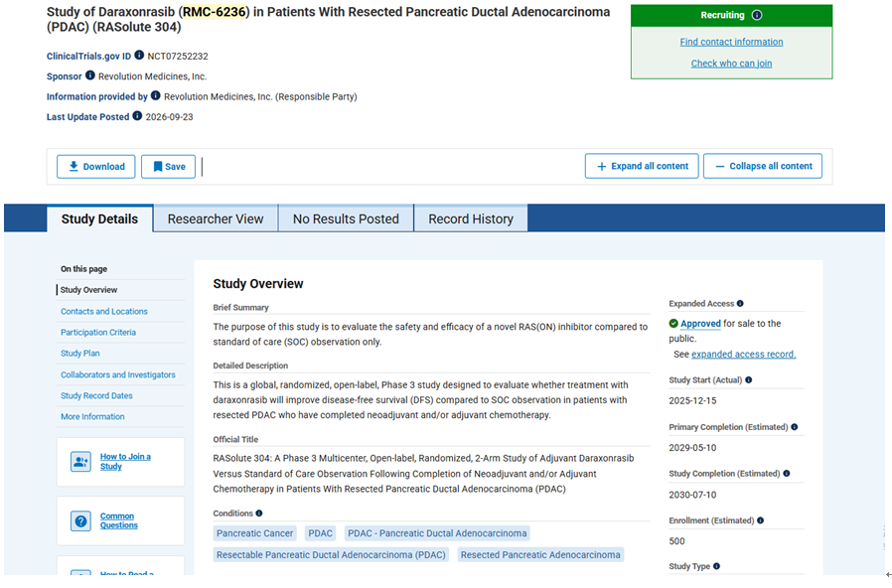
Task: Select the PDAC condition tag
Action: pos(320,533)
